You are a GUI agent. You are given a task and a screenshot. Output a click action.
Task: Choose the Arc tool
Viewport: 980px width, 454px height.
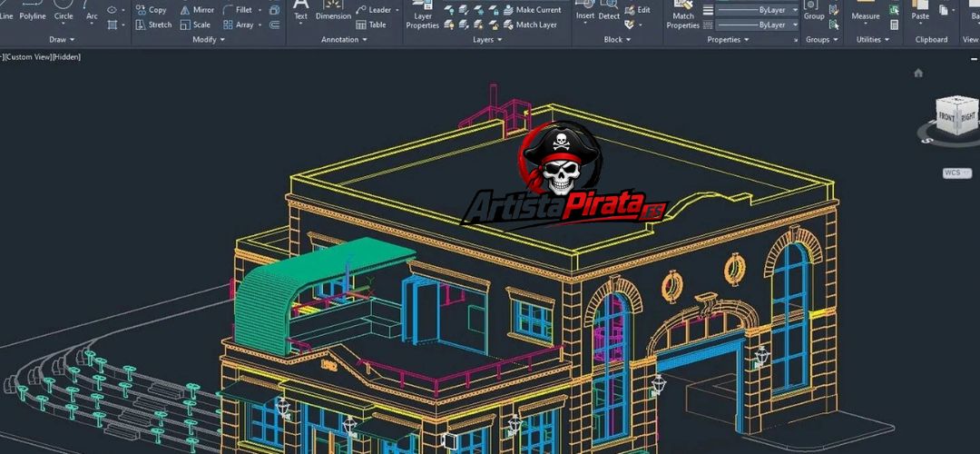point(92,11)
